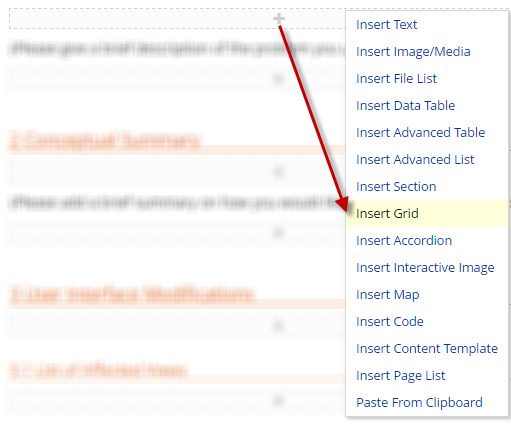
Task: Choose Insert Page List
Action: pos(400,376)
